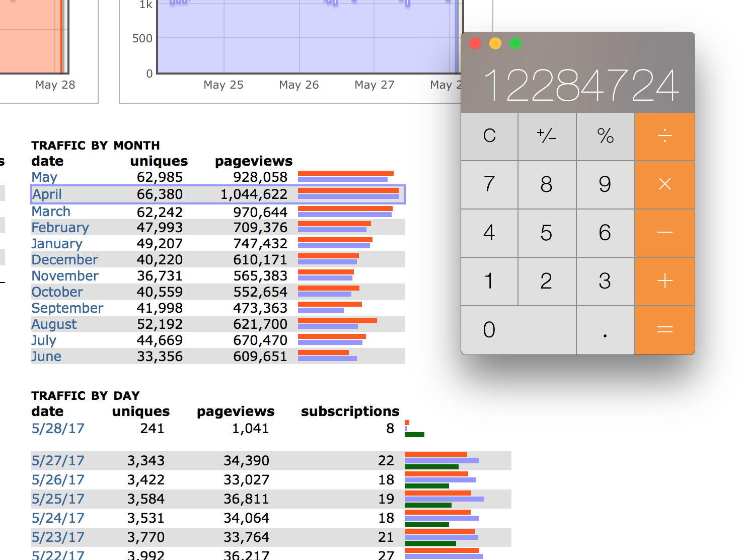Click calculator digit 4

coord(489,233)
